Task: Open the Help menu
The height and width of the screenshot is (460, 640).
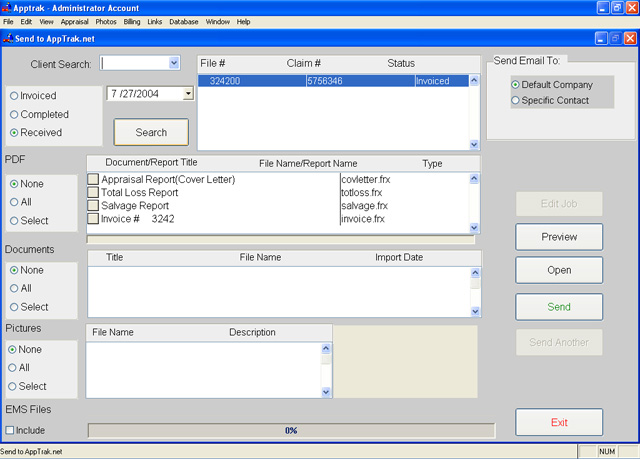Action: tap(243, 22)
